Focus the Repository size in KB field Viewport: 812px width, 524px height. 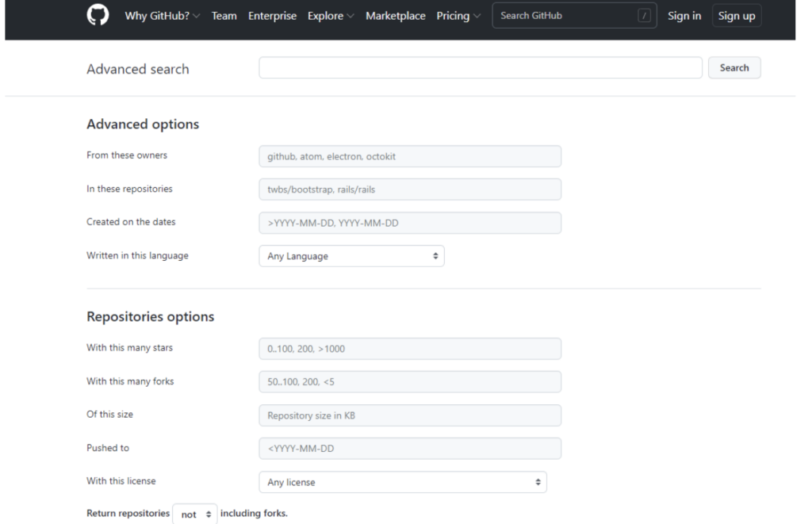(410, 415)
